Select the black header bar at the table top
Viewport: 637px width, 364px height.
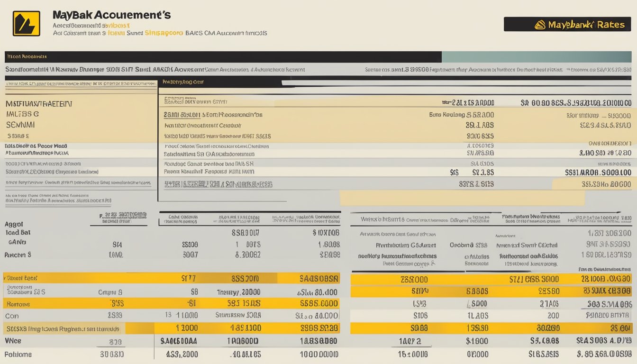[223, 57]
